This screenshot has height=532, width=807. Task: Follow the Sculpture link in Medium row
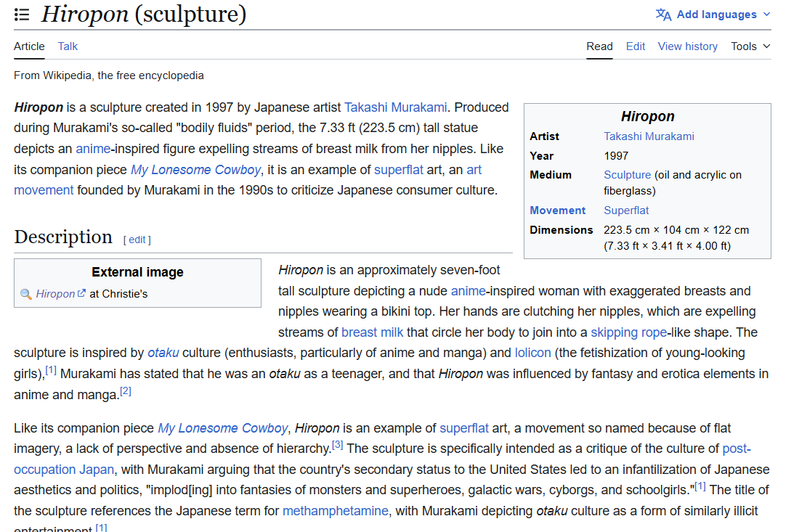[x=627, y=175]
